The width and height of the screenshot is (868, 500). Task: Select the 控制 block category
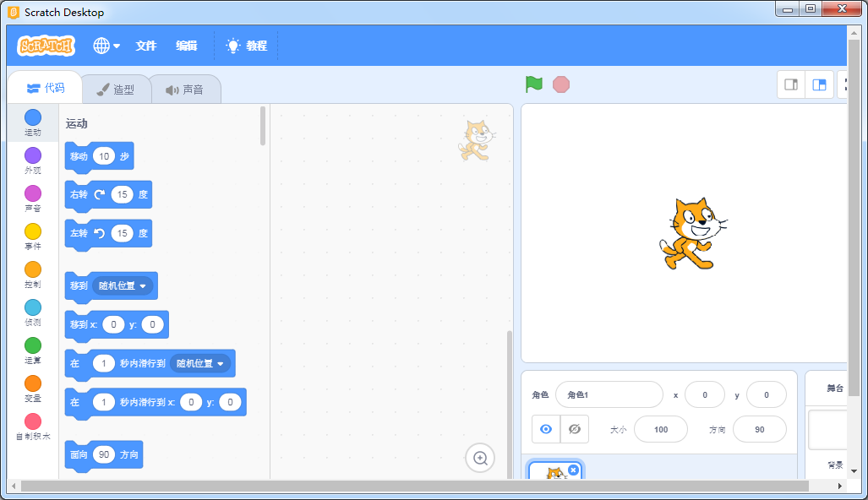coord(33,274)
